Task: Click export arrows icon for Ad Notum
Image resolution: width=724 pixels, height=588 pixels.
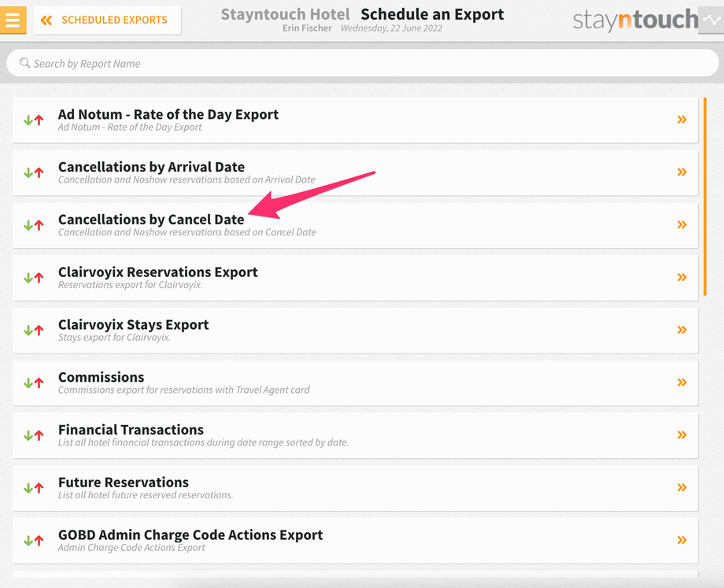Action: pyautogui.click(x=34, y=120)
